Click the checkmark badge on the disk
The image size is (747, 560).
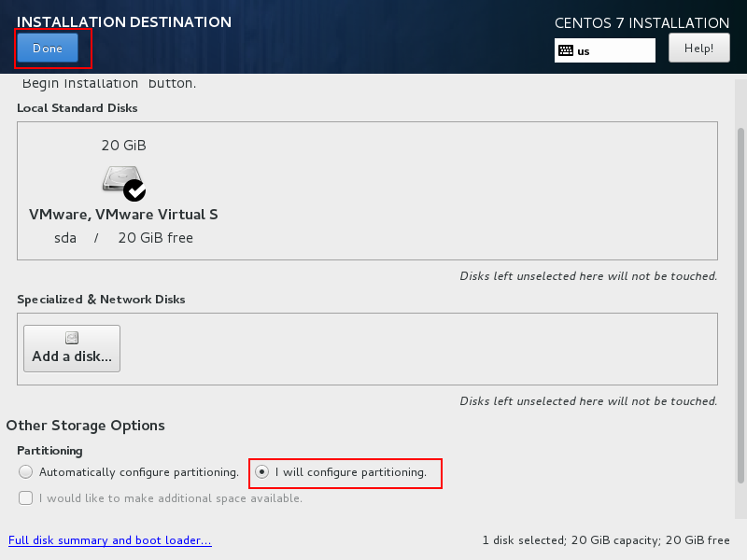135,190
